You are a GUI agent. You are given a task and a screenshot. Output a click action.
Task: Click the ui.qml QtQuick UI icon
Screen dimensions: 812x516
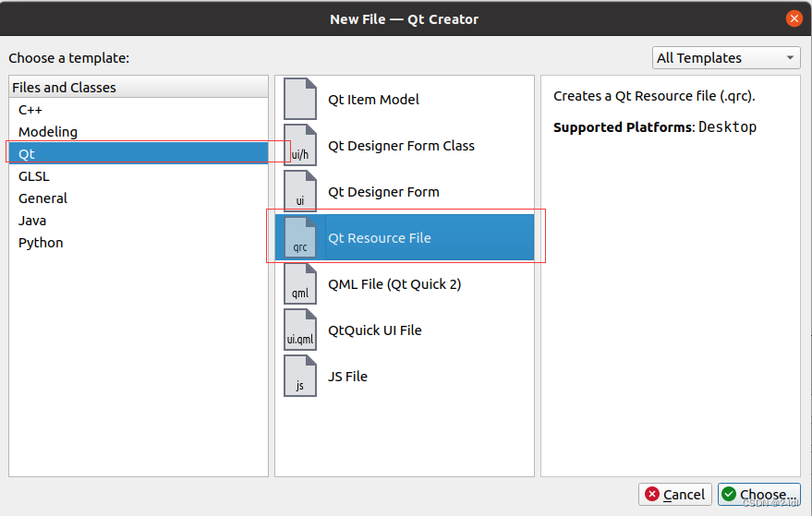point(300,330)
